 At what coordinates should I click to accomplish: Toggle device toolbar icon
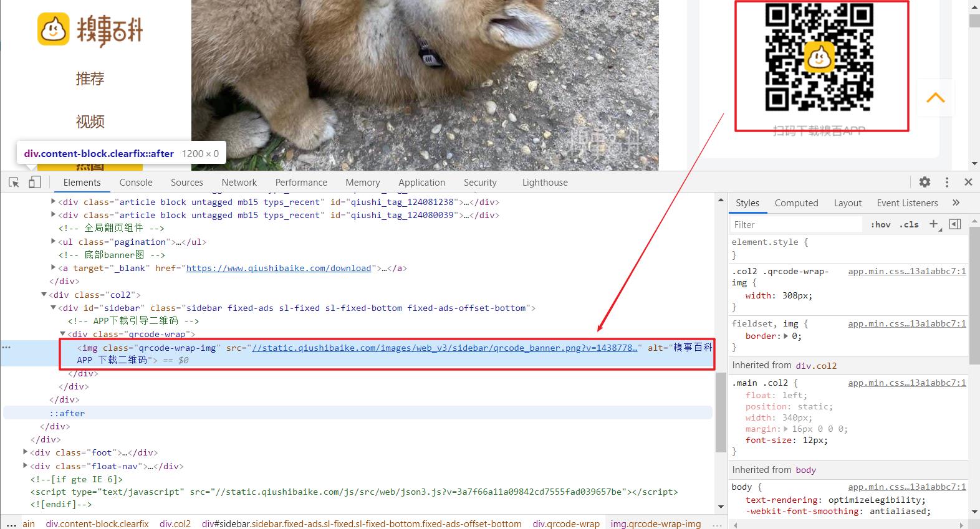(35, 183)
